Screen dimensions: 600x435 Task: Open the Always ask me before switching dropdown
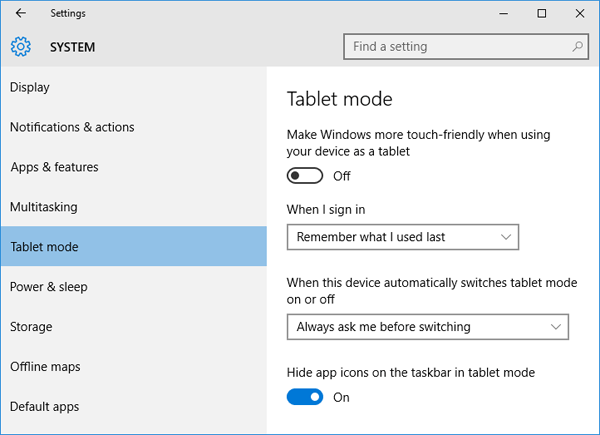coord(427,327)
